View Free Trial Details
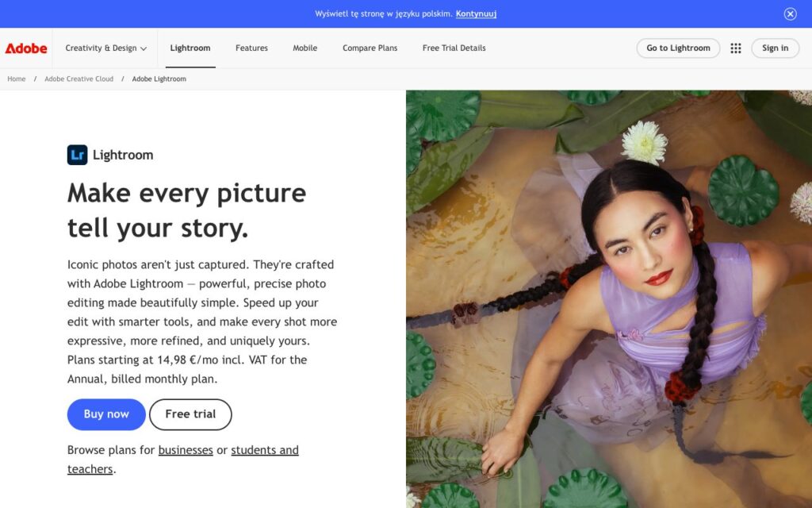Screen dimensions: 812x508 (454, 48)
